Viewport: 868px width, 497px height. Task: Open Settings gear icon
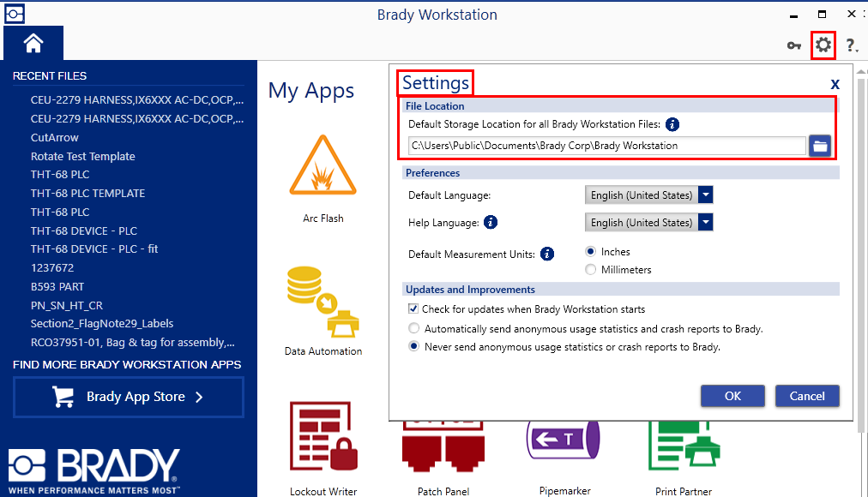pyautogui.click(x=823, y=45)
